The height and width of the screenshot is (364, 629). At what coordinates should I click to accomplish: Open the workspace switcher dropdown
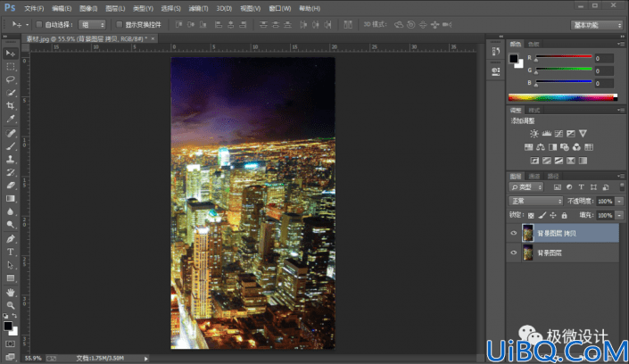click(x=597, y=25)
